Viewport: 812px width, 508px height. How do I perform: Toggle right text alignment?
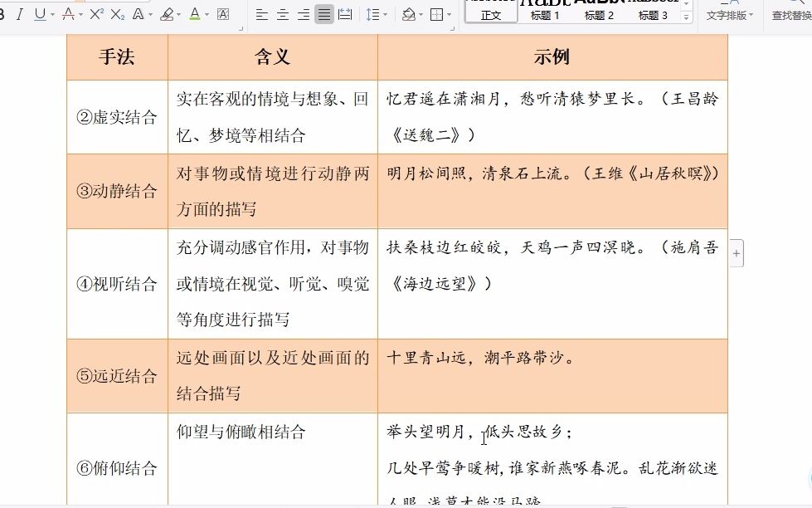coord(302,14)
